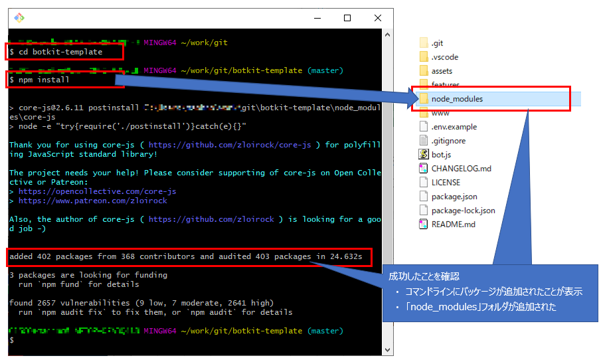
Task: Click the 'run npm audit fix' output line
Action: [x=155, y=312]
